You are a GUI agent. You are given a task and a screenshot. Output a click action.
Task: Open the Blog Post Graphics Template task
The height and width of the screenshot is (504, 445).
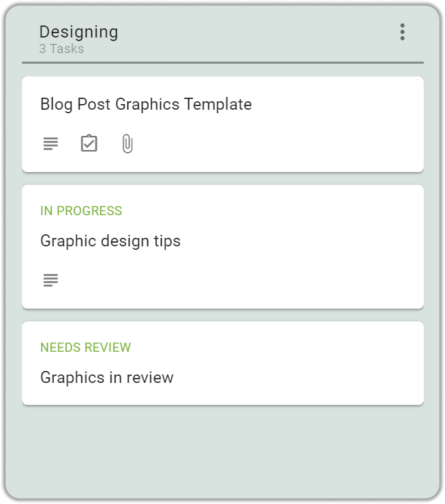(146, 104)
